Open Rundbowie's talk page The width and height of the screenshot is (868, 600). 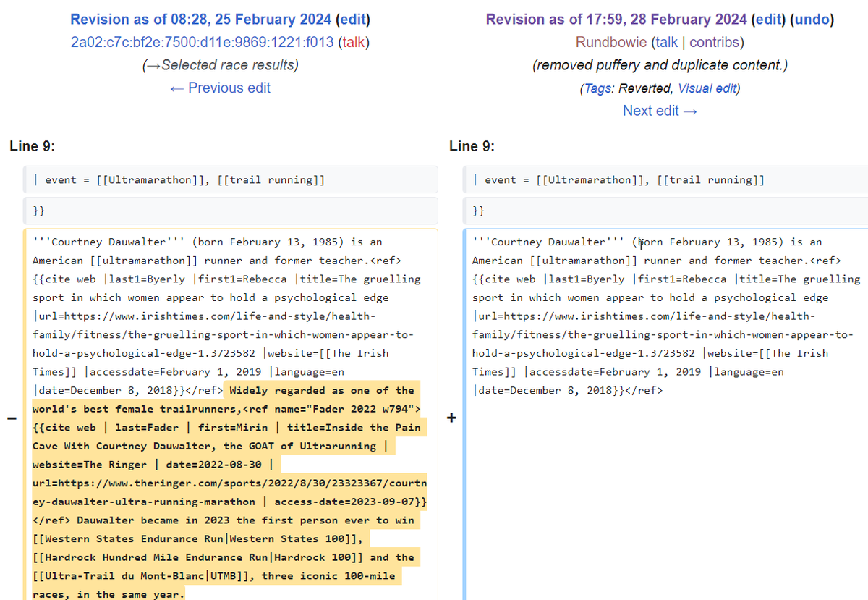(667, 42)
